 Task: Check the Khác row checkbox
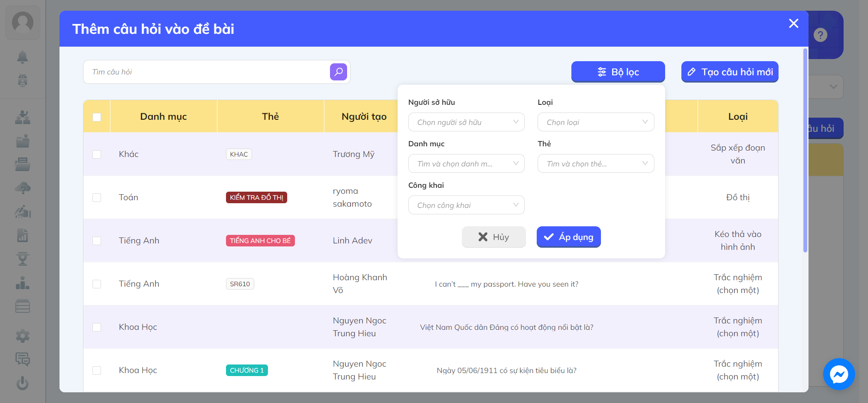(97, 154)
